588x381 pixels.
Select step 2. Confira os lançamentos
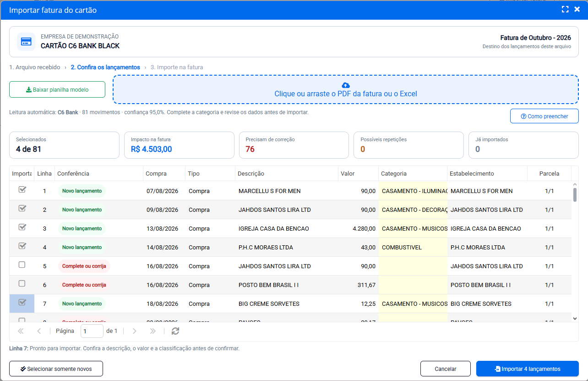[105, 67]
